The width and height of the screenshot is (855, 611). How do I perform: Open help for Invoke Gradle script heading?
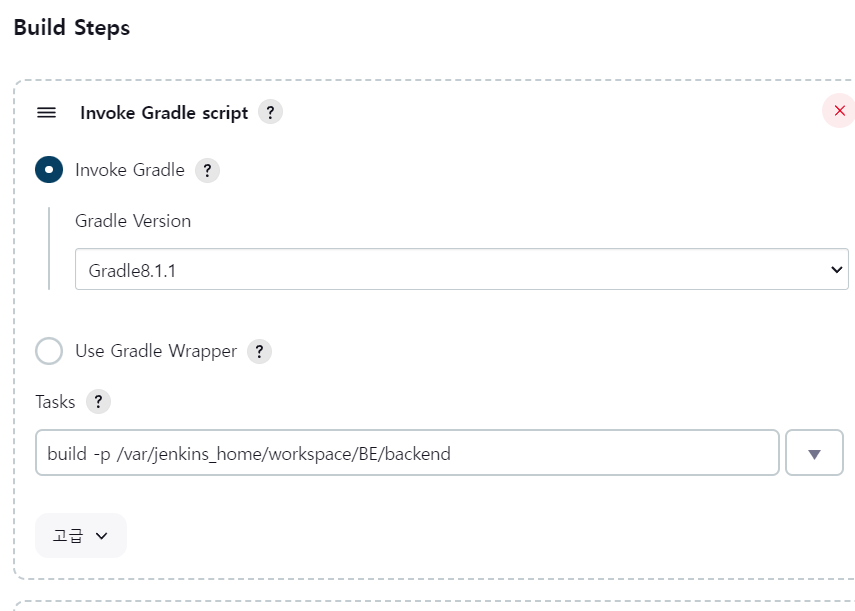click(x=270, y=112)
